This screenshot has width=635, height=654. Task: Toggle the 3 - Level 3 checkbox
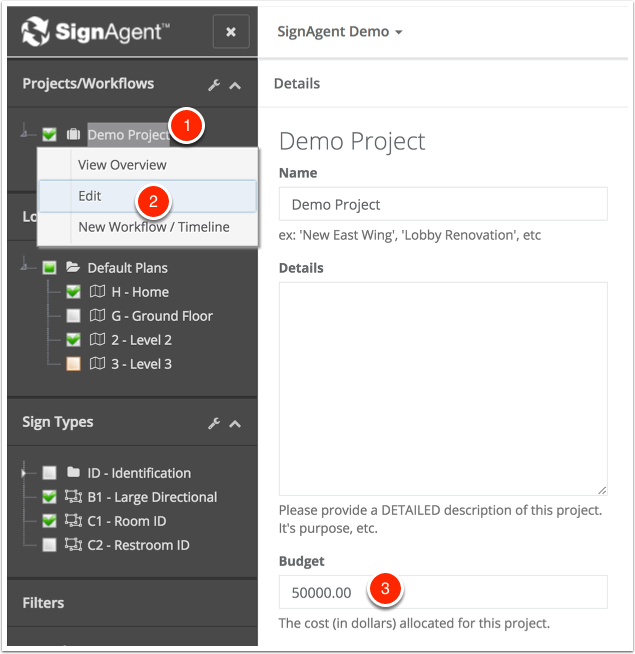click(73, 364)
